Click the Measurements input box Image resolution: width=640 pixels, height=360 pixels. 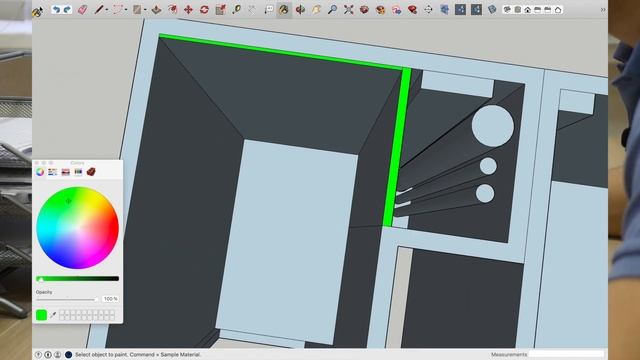pyautogui.click(x=566, y=354)
